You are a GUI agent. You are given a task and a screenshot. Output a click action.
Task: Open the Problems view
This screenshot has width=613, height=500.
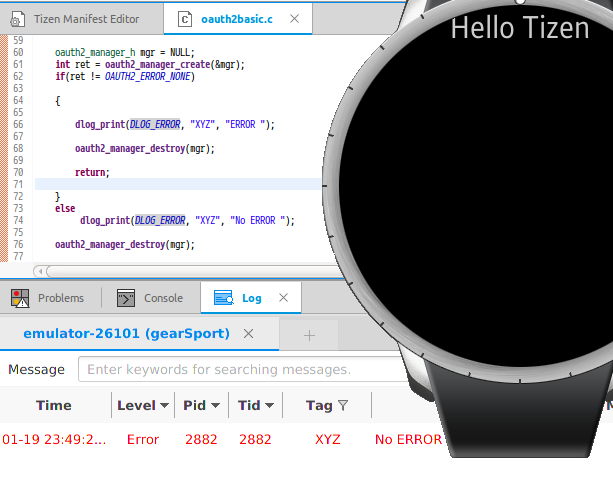(60, 298)
